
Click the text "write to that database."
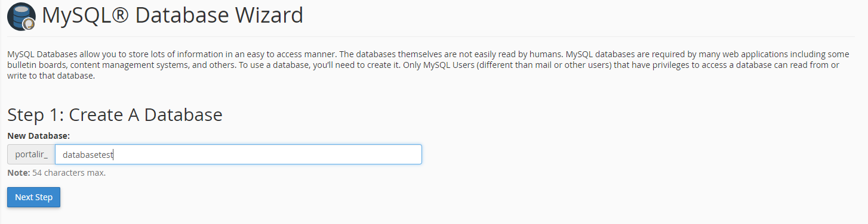coord(51,76)
